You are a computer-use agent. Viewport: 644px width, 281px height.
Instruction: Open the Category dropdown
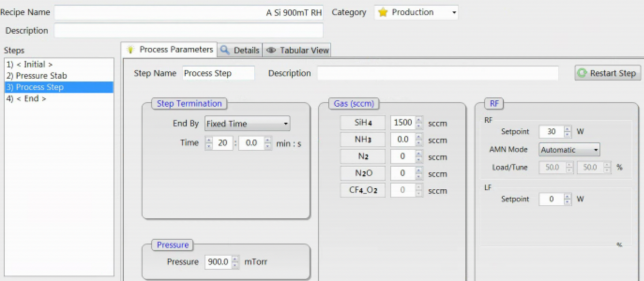(416, 13)
